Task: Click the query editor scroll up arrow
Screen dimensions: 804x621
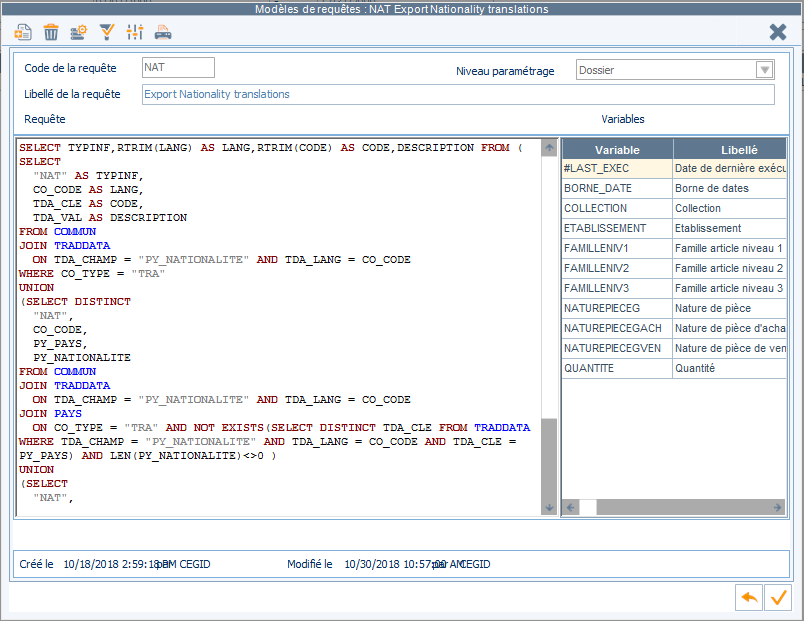Action: pyautogui.click(x=549, y=148)
